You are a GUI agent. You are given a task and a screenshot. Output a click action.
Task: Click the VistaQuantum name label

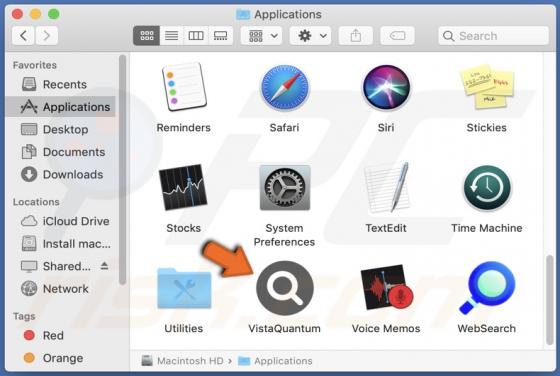[285, 329]
